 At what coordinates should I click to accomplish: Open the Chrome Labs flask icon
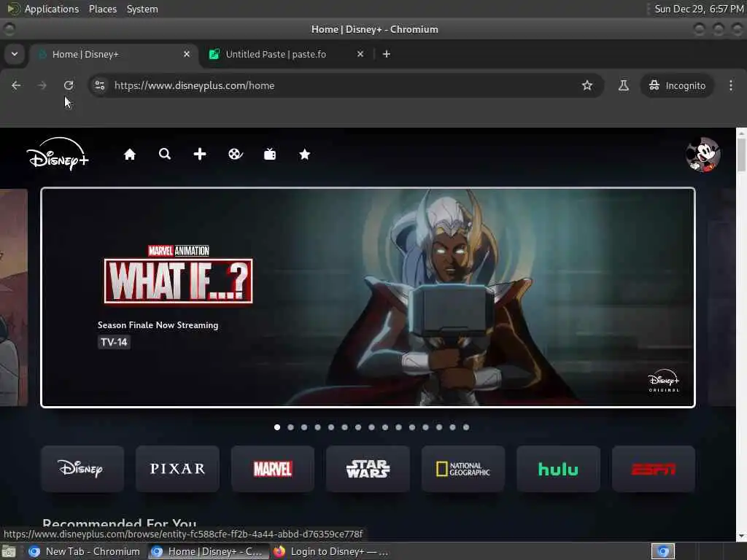(623, 85)
